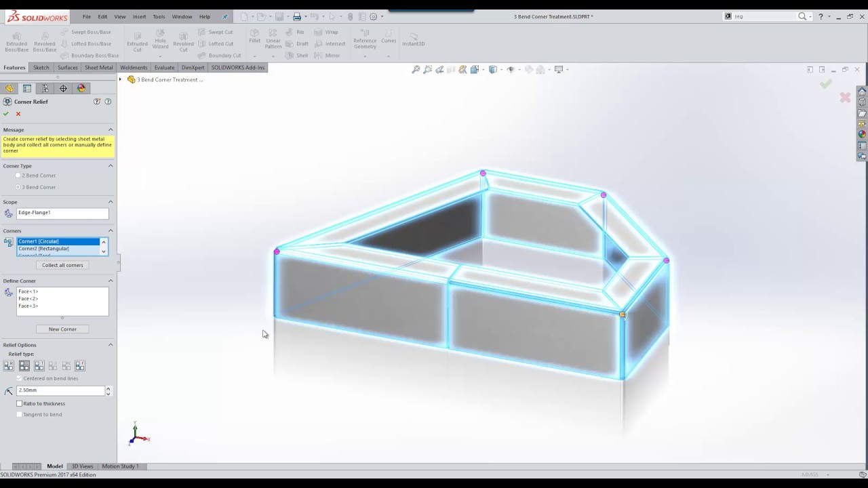Open the DimXpertManager crosshair tab
The image size is (868, 488).
63,88
